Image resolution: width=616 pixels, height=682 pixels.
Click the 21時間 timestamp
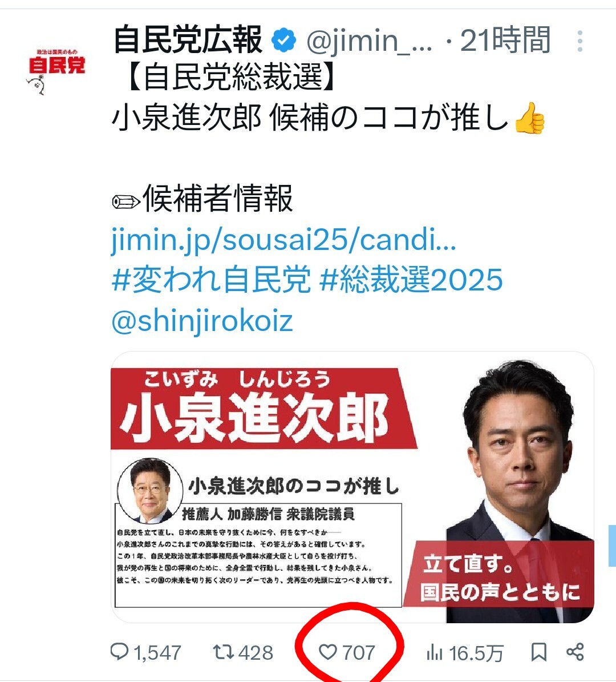point(505,40)
